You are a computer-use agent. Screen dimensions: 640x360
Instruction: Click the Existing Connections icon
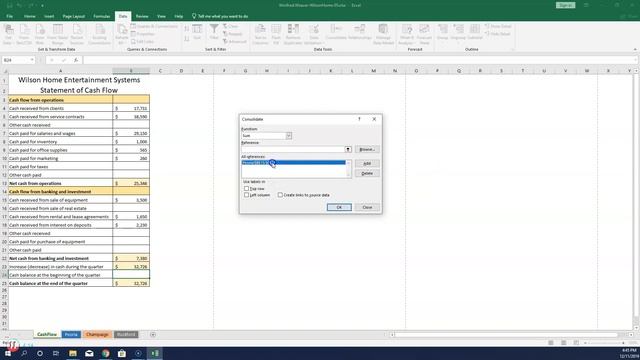point(99,34)
